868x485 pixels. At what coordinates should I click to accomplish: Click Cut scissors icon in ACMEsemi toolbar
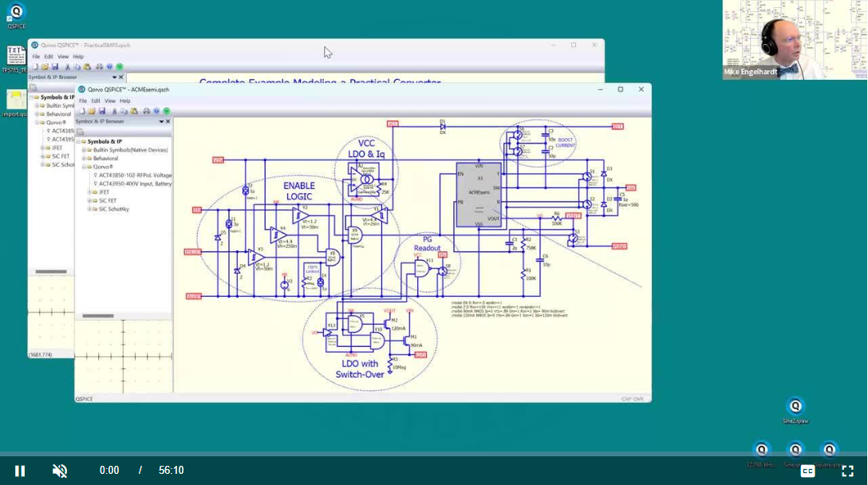pyautogui.click(x=114, y=112)
